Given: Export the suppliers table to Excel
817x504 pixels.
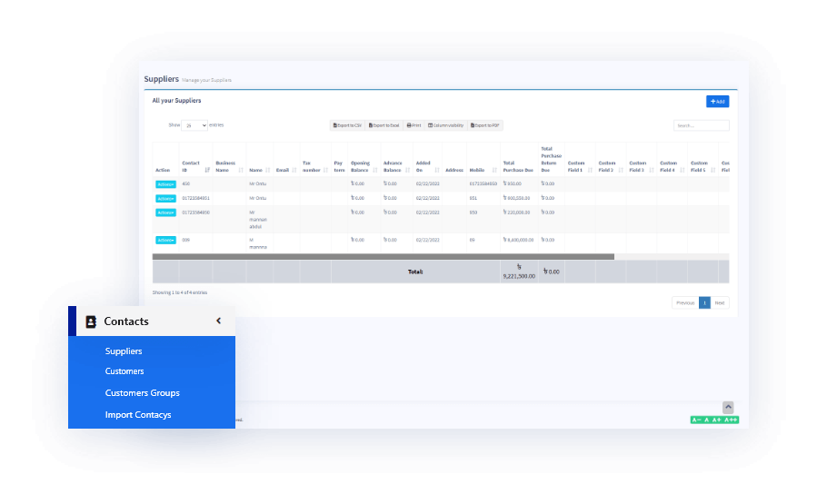Looking at the screenshot, I should tap(385, 125).
